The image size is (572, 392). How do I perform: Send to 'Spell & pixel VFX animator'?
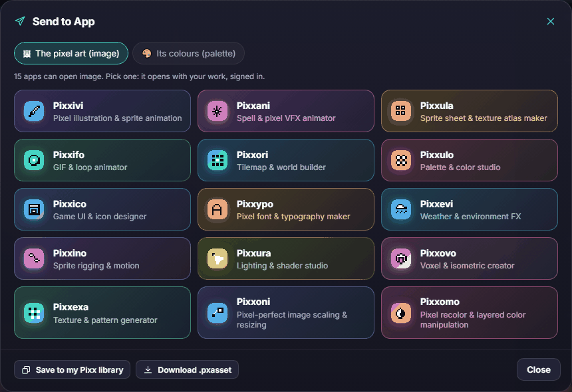[286, 118]
